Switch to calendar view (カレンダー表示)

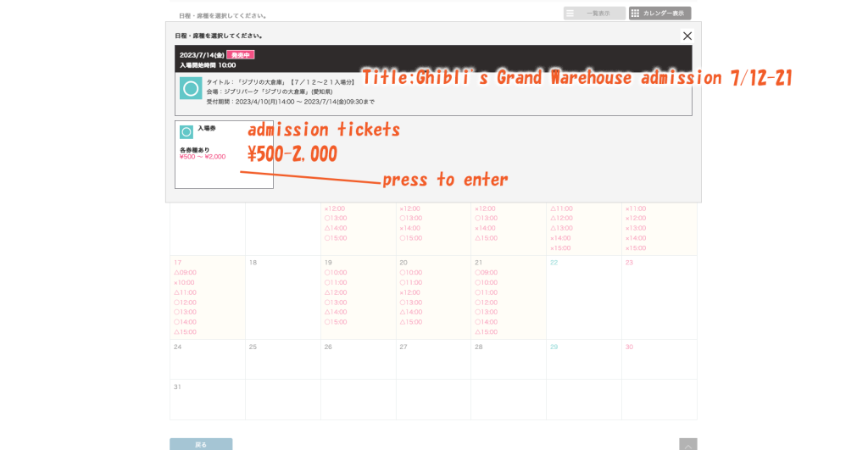pos(659,14)
